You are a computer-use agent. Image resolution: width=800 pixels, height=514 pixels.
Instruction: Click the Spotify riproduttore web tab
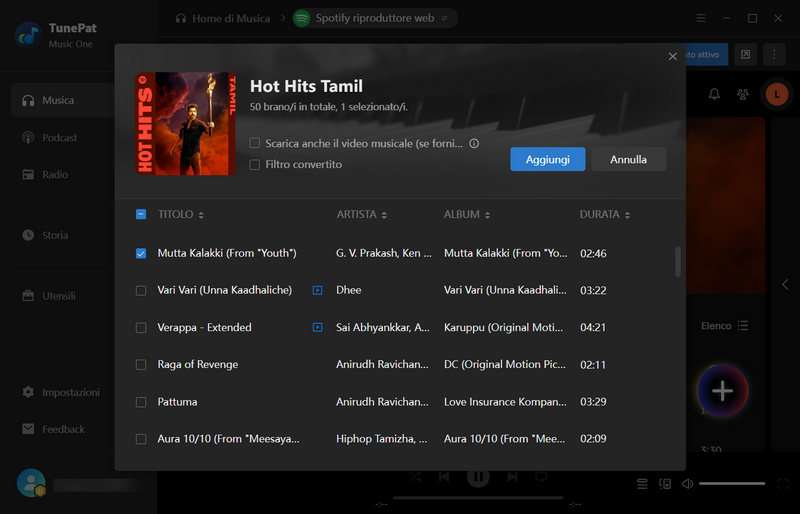374,18
